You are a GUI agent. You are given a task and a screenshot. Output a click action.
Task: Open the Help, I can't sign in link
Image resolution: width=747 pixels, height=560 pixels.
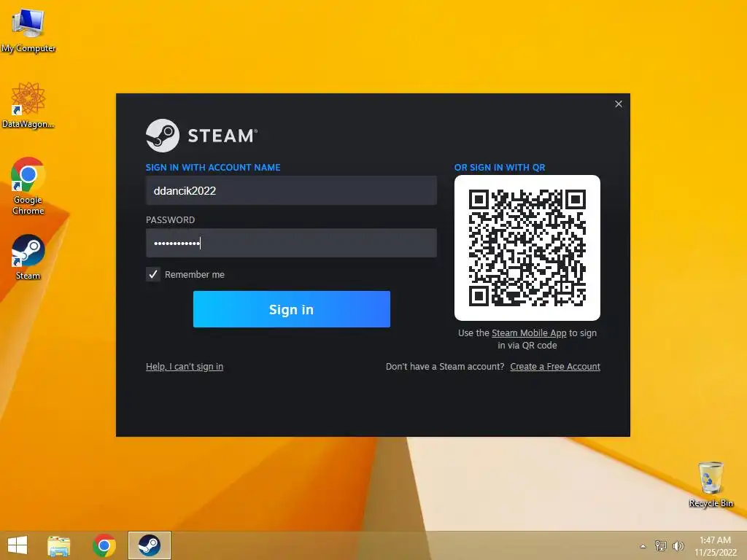[185, 366]
